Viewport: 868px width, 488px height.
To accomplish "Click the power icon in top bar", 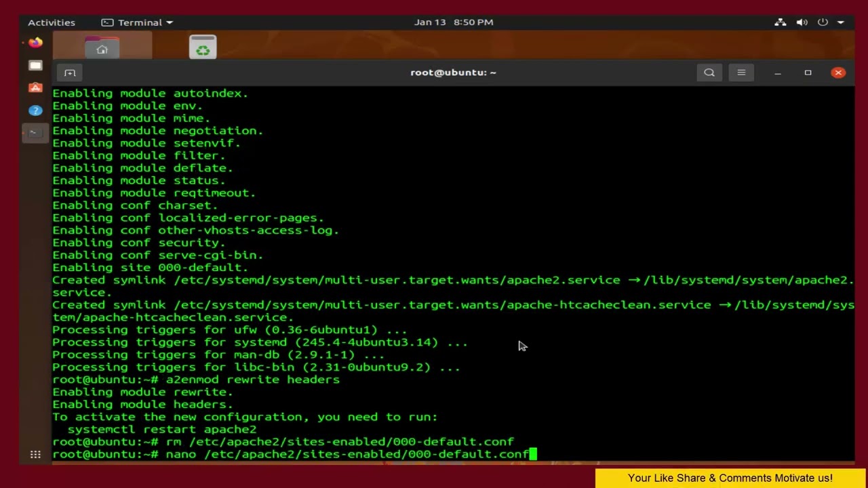I will point(823,22).
